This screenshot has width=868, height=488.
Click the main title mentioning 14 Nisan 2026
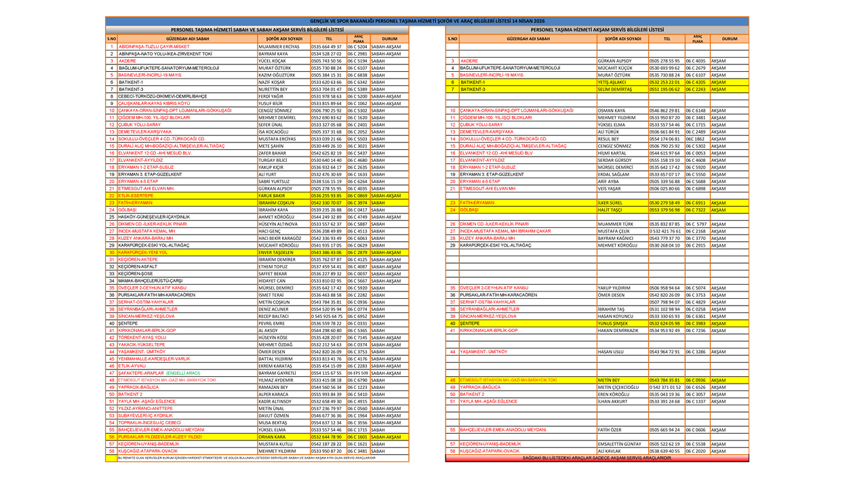[x=427, y=21]
